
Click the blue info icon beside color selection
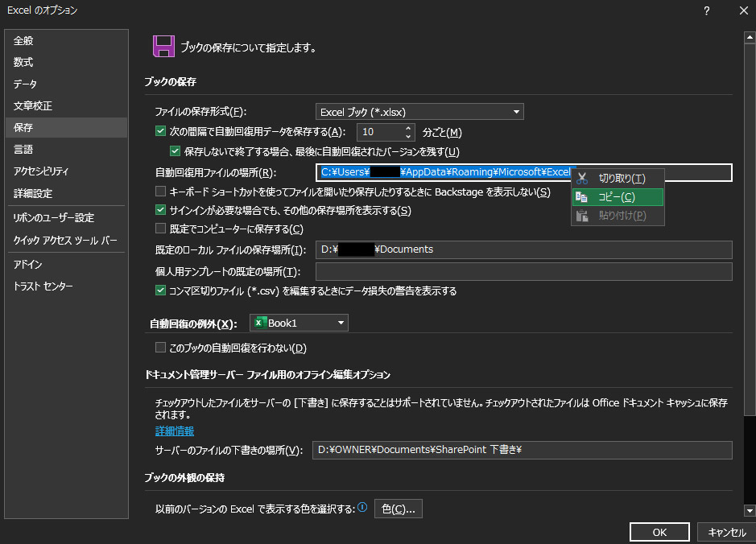point(362,508)
